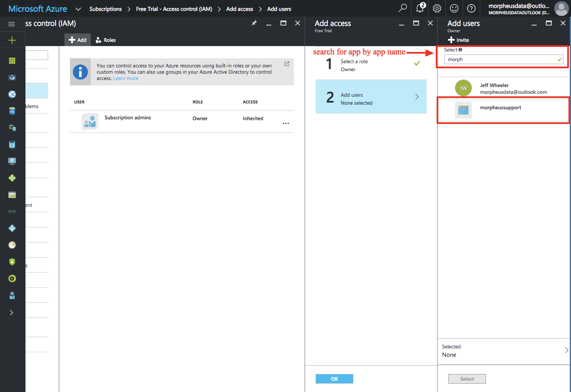Click the search magnifier in top bar
Viewport: 571px width, 392px height.
pos(403,8)
